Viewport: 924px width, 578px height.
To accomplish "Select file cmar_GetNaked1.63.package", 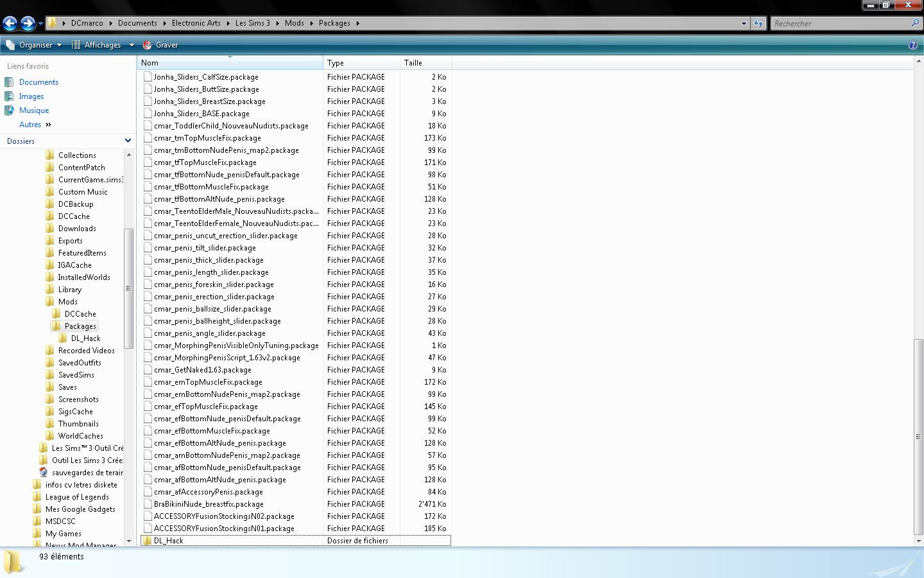I will pyautogui.click(x=202, y=370).
